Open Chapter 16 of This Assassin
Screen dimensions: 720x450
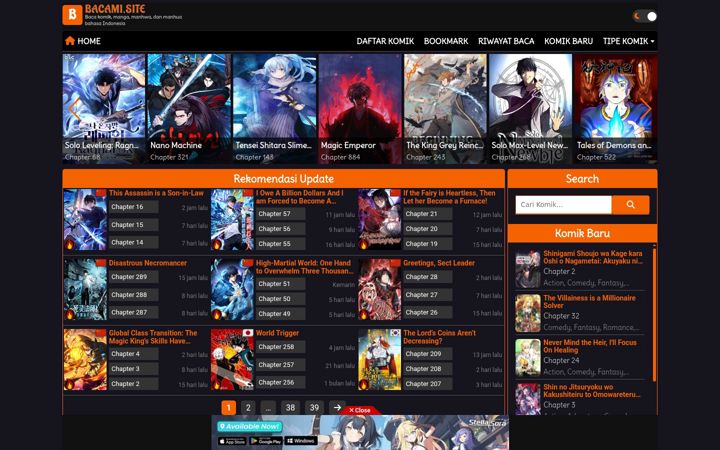(x=134, y=207)
